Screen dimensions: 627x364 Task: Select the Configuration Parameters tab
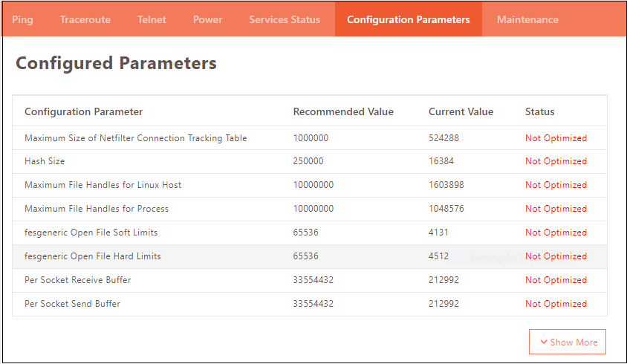click(408, 19)
